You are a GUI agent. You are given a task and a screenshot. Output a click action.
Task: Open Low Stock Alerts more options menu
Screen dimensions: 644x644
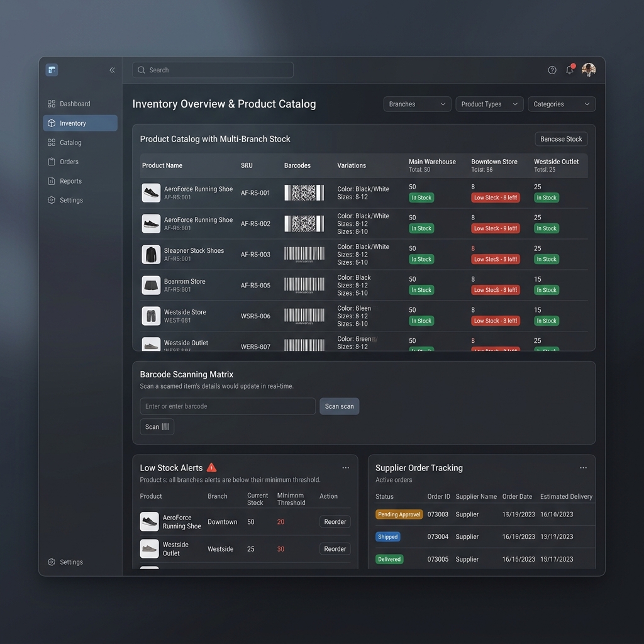point(345,467)
